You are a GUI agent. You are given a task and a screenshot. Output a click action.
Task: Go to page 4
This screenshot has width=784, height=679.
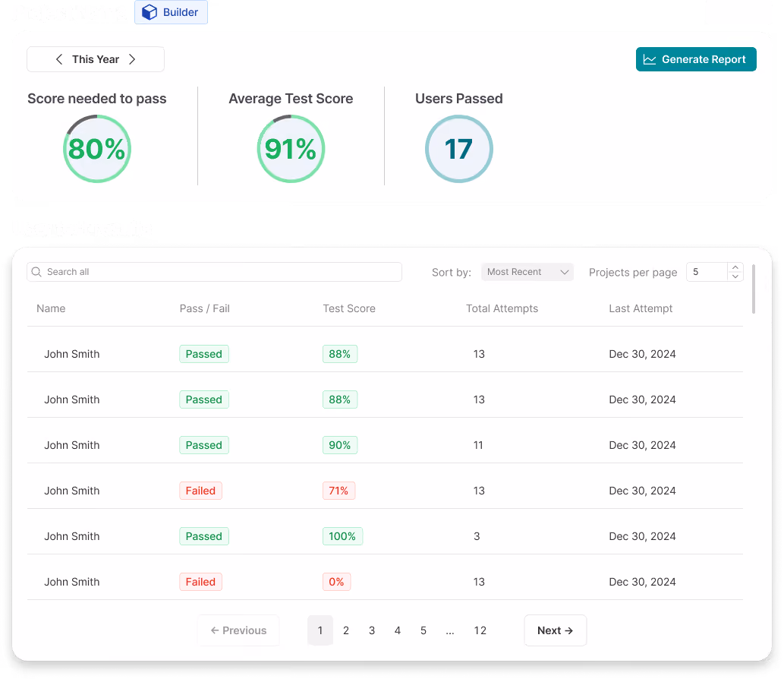398,630
